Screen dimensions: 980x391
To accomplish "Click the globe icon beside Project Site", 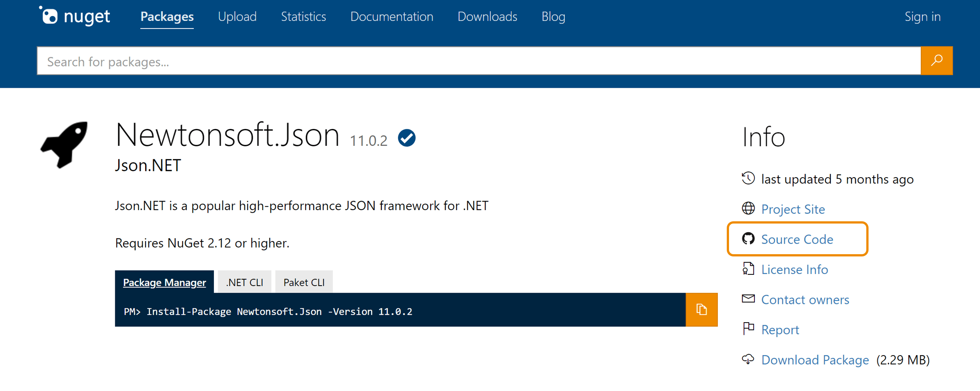I will (x=748, y=209).
